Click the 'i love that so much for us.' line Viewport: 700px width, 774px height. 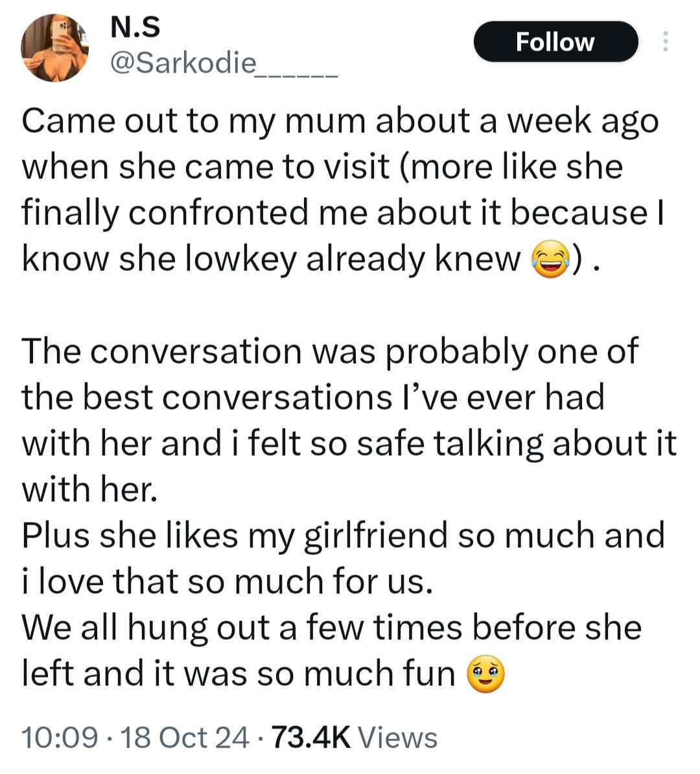pyautogui.click(x=227, y=581)
